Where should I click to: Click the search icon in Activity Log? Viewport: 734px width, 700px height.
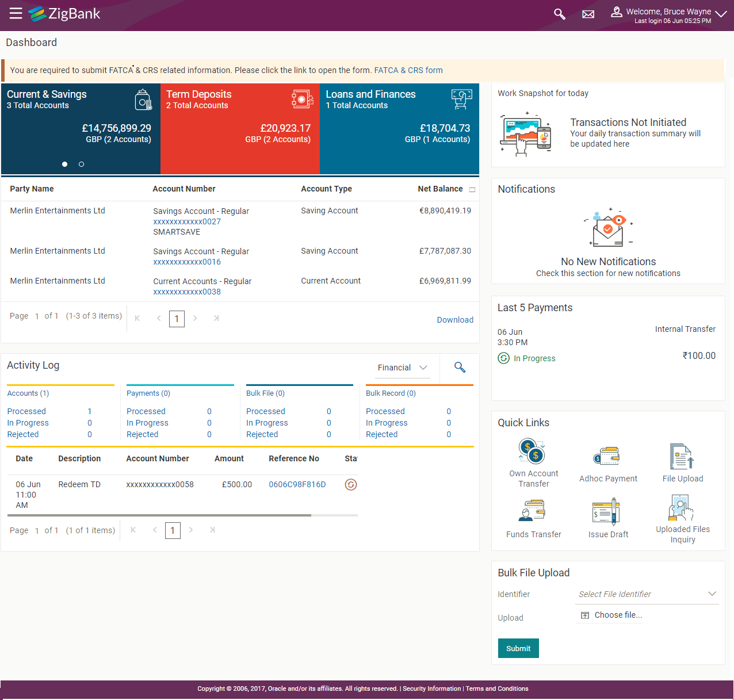459,367
